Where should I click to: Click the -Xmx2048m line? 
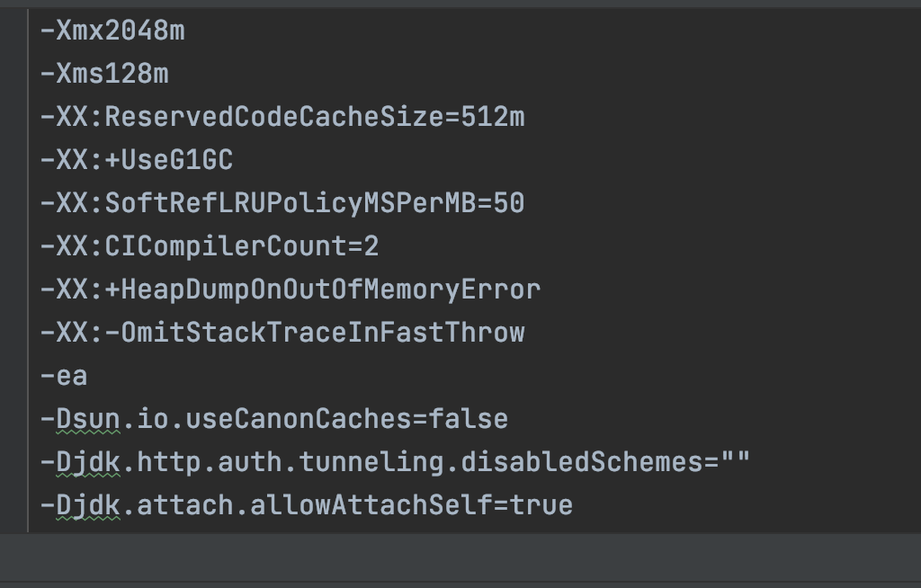(112, 31)
